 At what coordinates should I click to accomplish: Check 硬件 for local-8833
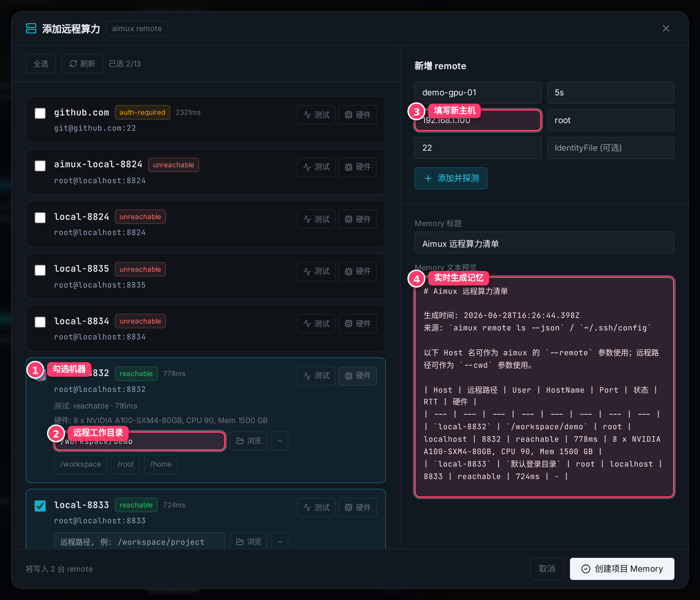(x=357, y=507)
